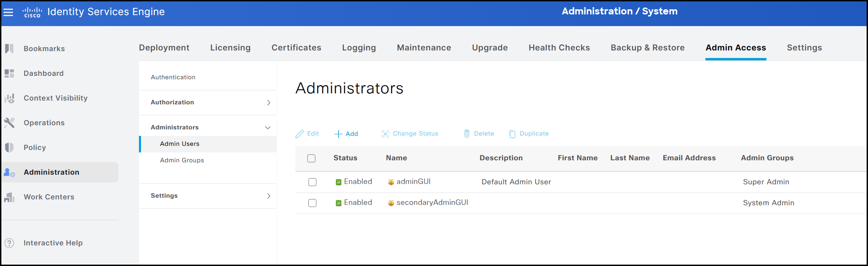
Task: Check the select-all header checkbox
Action: pyautogui.click(x=311, y=158)
